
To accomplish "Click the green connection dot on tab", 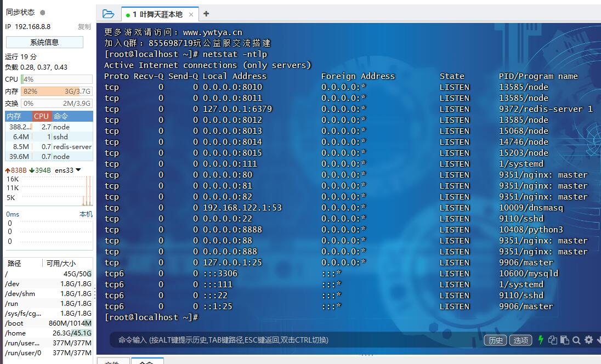I will [128, 15].
